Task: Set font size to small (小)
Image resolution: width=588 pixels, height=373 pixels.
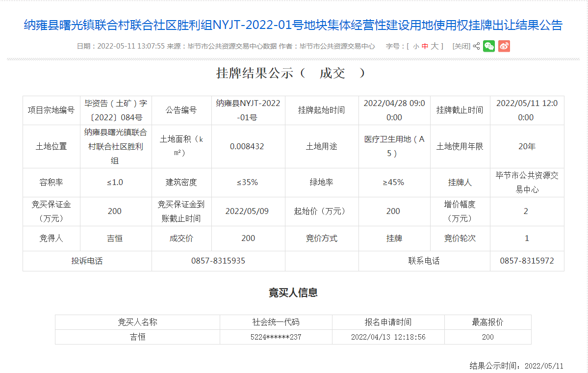Action: pos(415,46)
